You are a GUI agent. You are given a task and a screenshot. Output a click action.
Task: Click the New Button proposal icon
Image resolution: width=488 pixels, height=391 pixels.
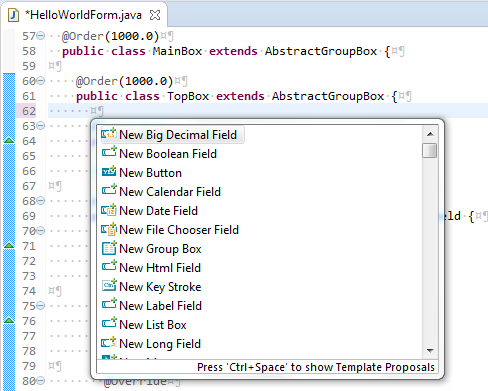click(x=109, y=172)
